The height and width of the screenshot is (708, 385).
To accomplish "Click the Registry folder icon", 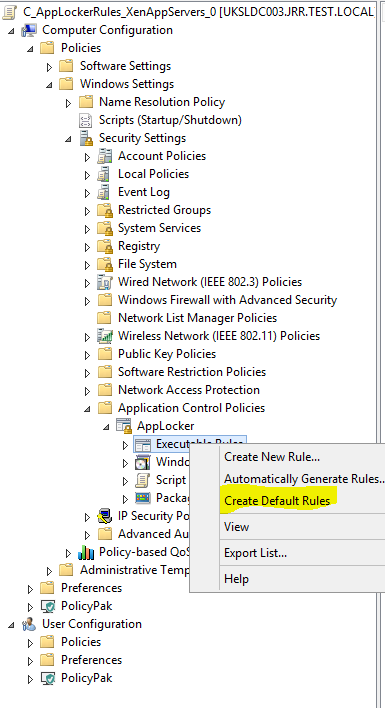I will pyautogui.click(x=105, y=247).
